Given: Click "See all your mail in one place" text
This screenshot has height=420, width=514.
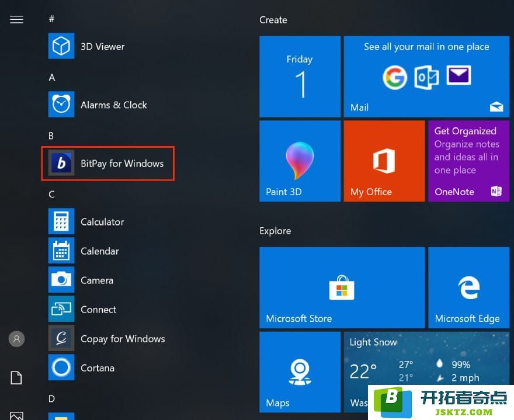Looking at the screenshot, I should pyautogui.click(x=426, y=47).
